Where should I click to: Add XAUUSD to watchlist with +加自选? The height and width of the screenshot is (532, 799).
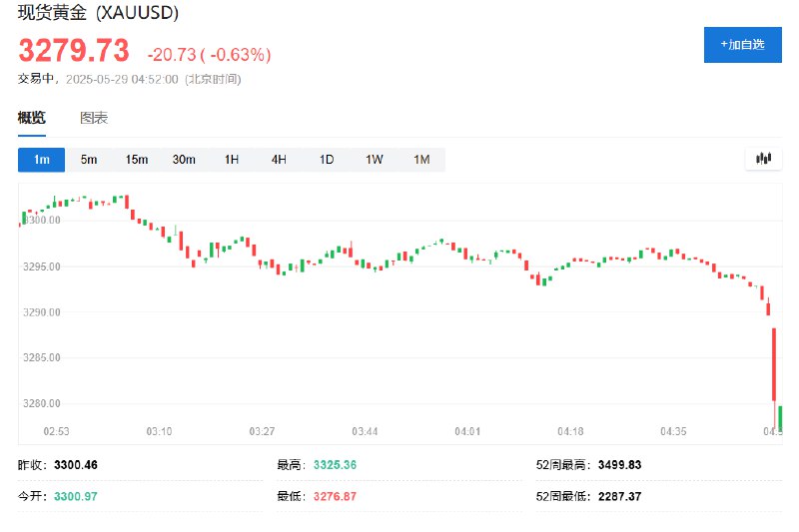pos(742,45)
